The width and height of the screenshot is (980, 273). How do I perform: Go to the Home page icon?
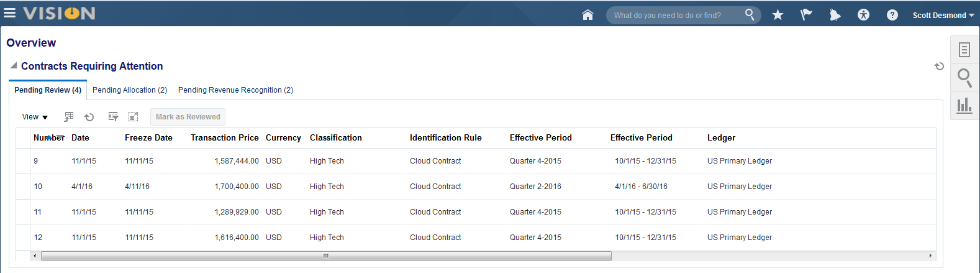coord(588,15)
